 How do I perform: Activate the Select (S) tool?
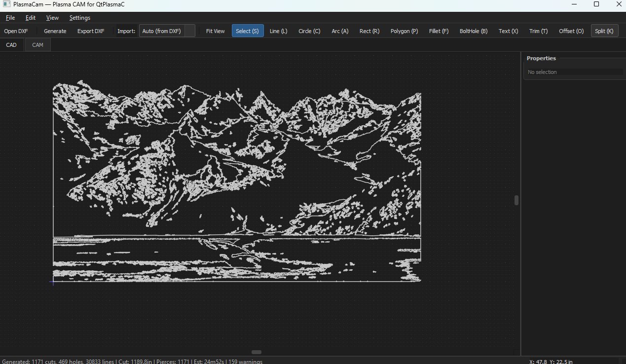pos(247,31)
